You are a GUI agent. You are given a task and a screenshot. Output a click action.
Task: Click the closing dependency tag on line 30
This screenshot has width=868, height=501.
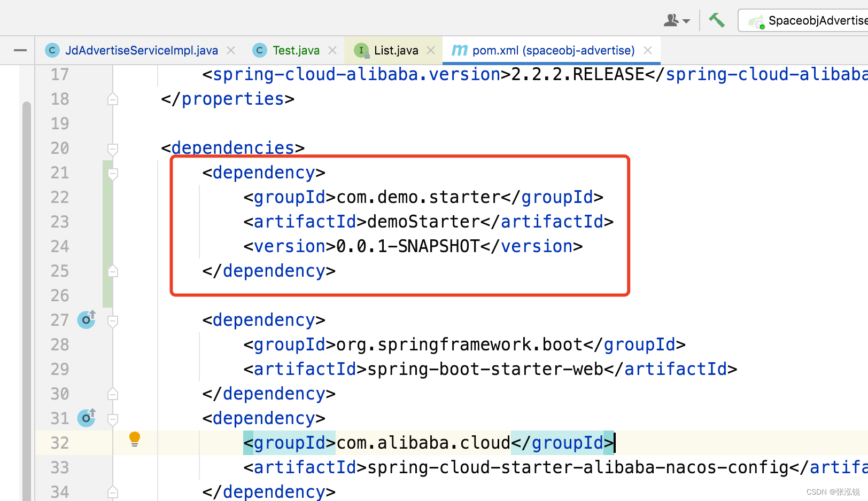(269, 394)
